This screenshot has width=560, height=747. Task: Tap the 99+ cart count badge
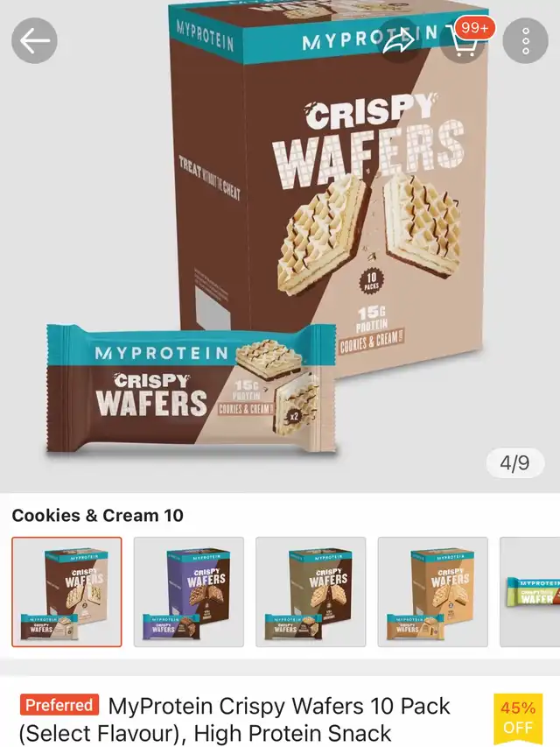point(474,28)
